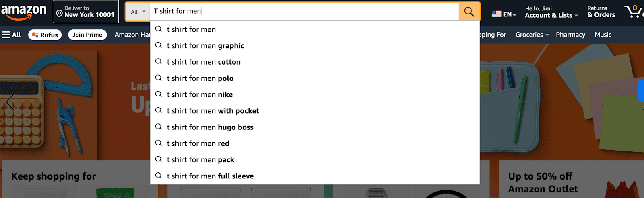
Task: Go to Pharmacy link
Action: click(x=570, y=35)
